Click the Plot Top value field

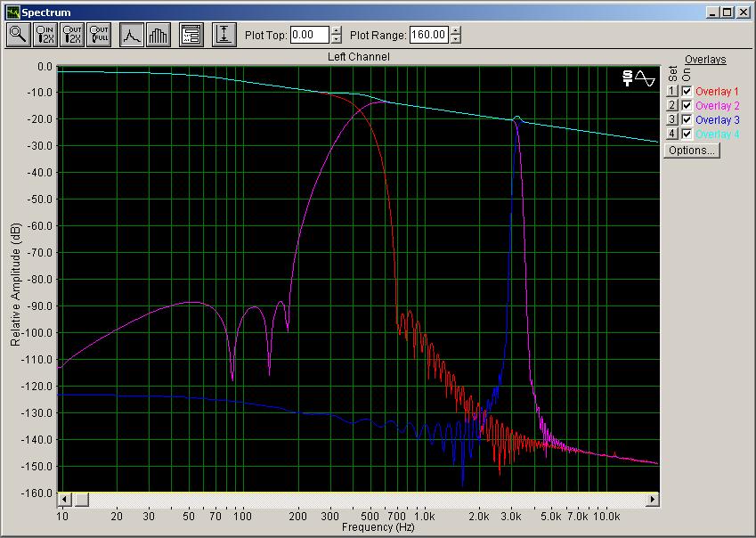(310, 35)
